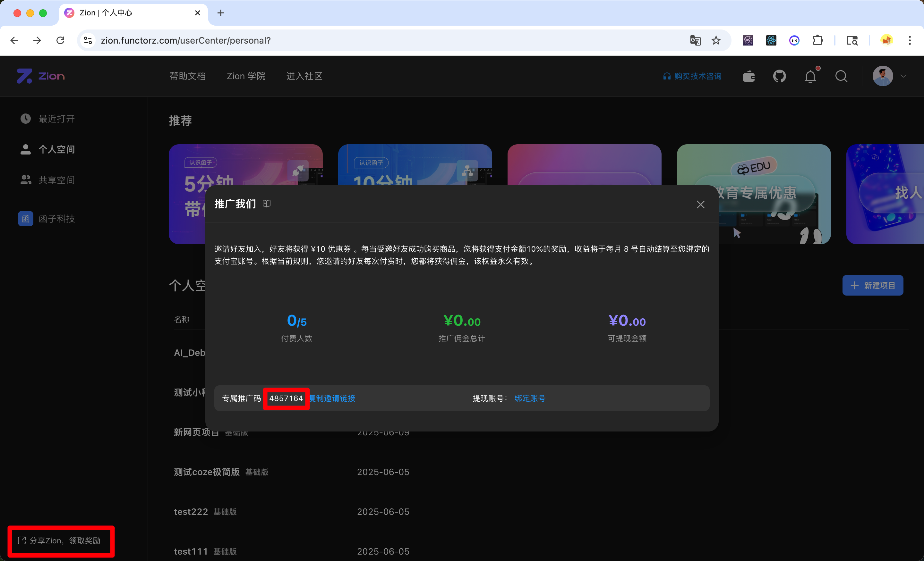Click the bookmark star in the address bar
This screenshot has width=924, height=561.
click(x=716, y=40)
